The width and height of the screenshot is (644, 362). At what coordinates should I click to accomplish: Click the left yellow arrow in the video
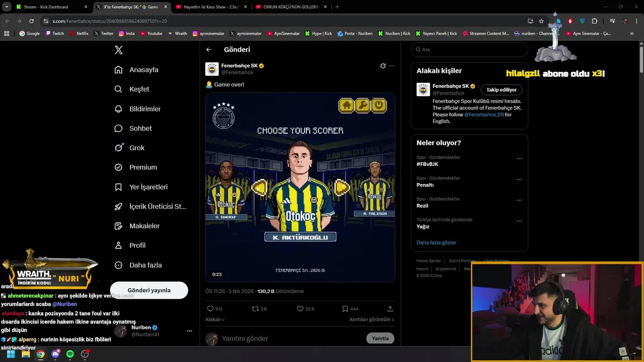point(259,187)
